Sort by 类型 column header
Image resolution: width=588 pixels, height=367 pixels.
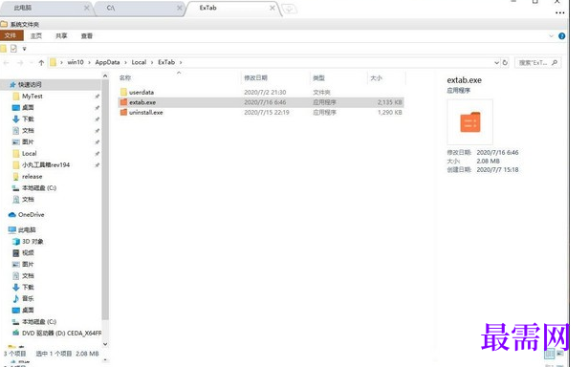pos(318,78)
